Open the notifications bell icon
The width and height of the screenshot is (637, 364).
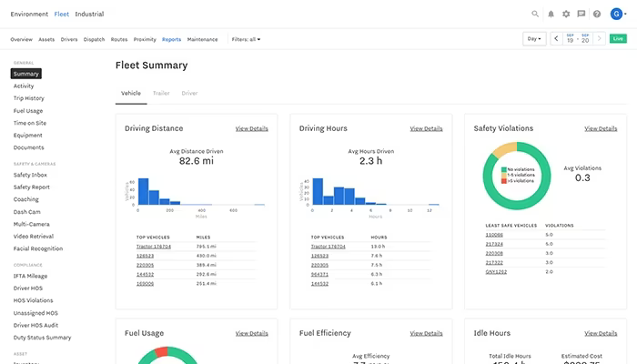(x=551, y=14)
